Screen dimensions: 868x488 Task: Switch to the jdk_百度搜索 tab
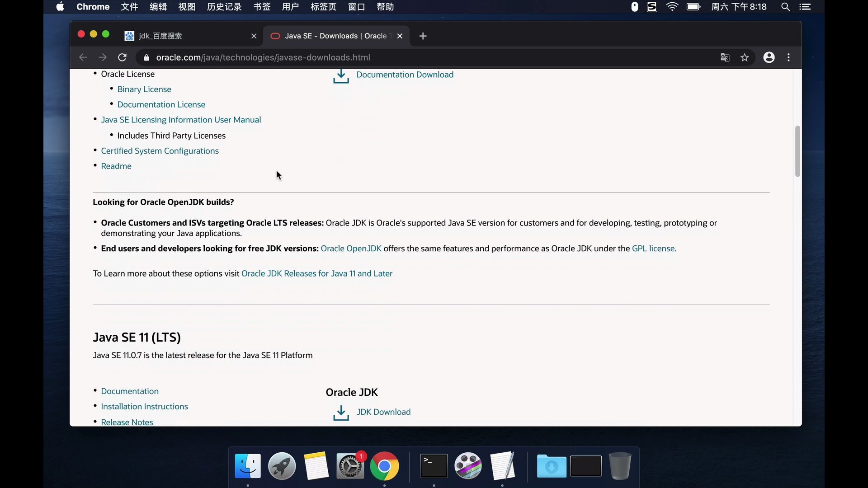click(x=190, y=36)
